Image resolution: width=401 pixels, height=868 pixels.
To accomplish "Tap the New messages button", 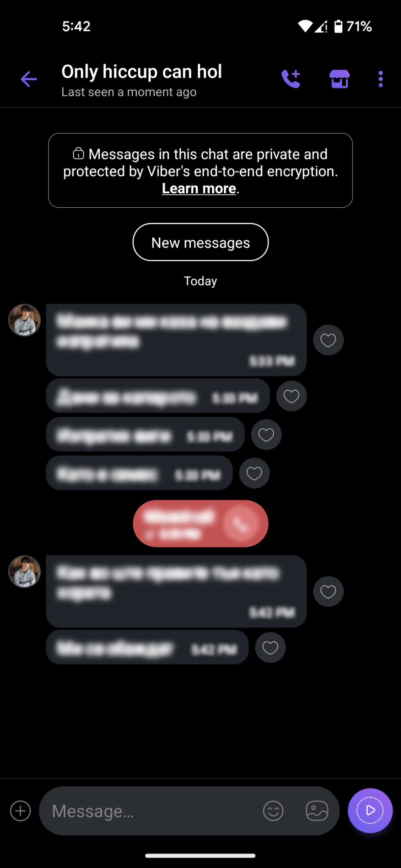I will (201, 242).
